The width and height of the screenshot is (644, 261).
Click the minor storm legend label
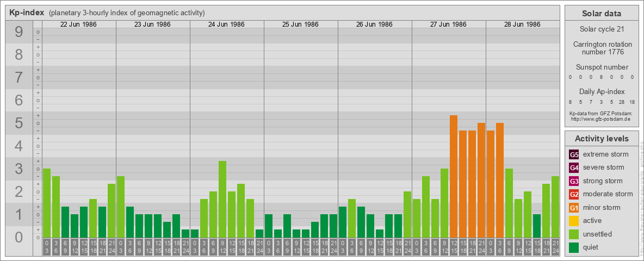click(x=602, y=207)
